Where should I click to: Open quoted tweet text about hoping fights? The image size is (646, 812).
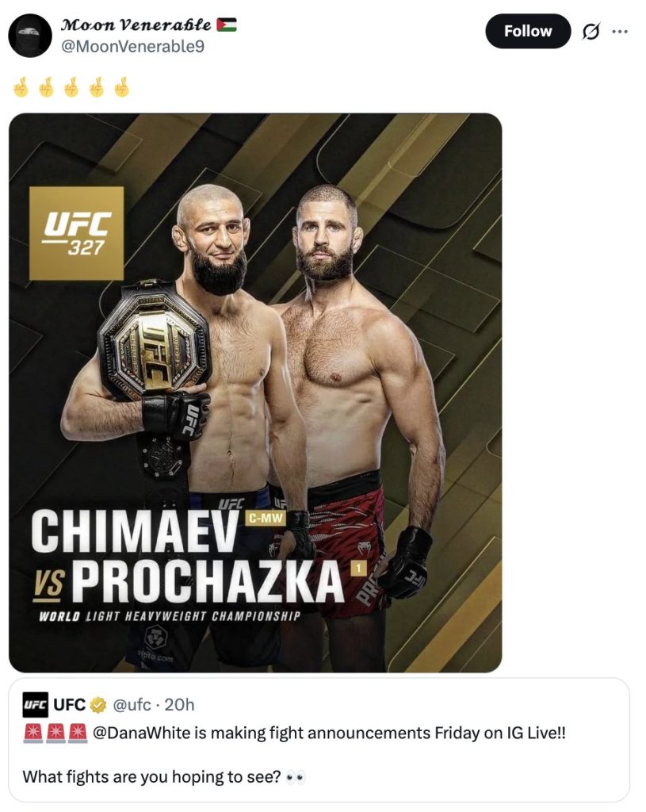pyautogui.click(x=151, y=777)
